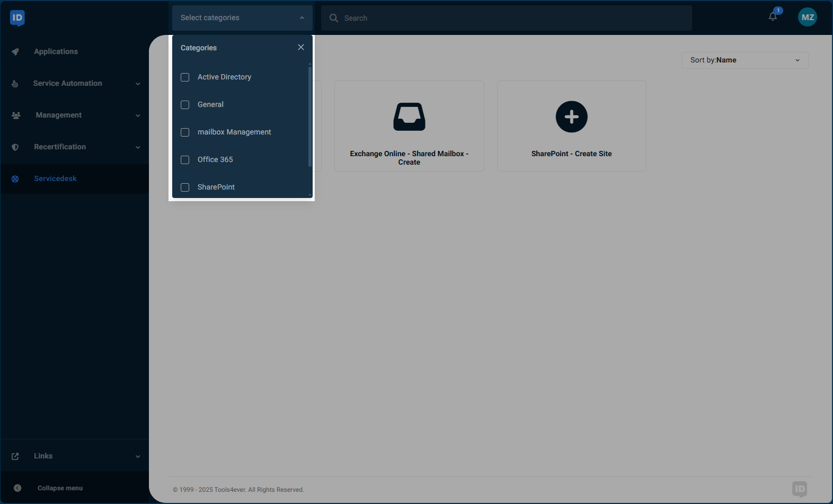This screenshot has height=504, width=833.
Task: Click the Categories panel scrollbar
Action: click(x=310, y=116)
